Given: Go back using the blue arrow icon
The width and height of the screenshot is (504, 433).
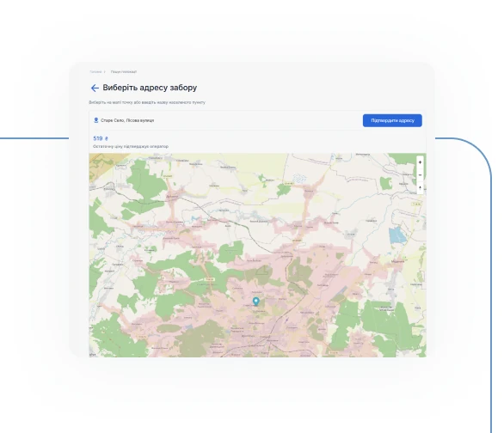Looking at the screenshot, I should coord(95,88).
